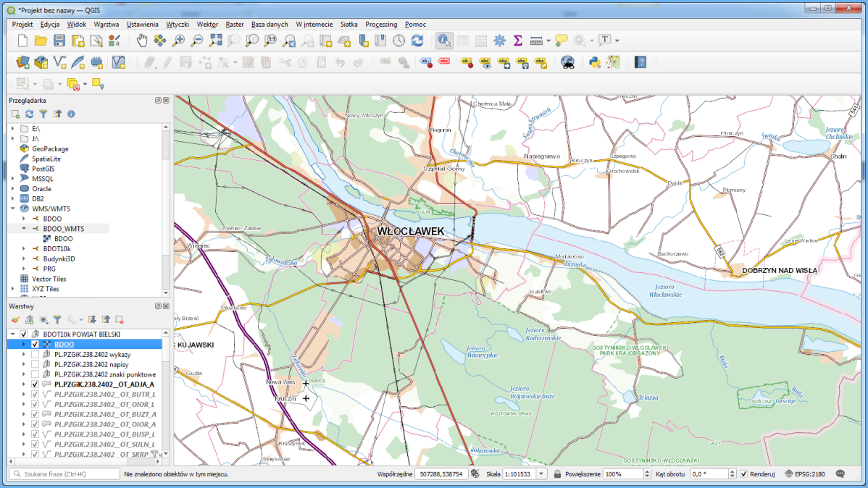Activate the Identify Features tool

(x=444, y=41)
